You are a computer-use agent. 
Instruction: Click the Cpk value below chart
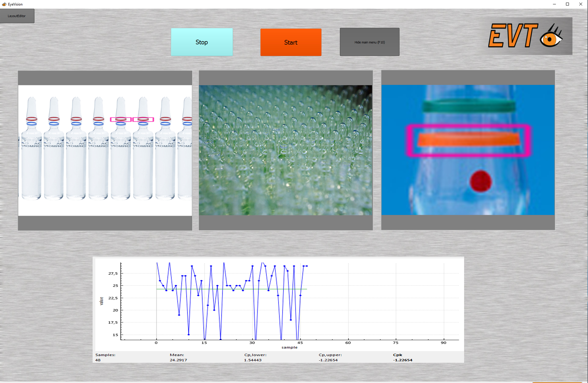pyautogui.click(x=402, y=360)
